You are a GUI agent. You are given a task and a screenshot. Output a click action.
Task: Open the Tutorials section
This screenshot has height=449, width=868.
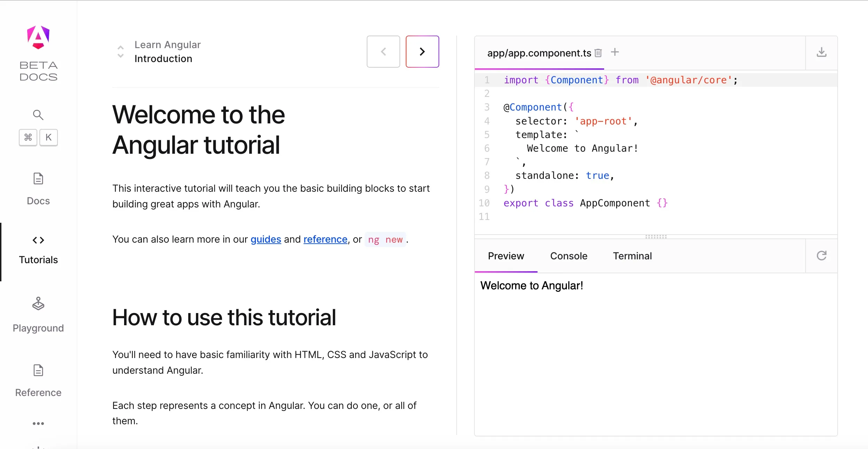point(38,249)
